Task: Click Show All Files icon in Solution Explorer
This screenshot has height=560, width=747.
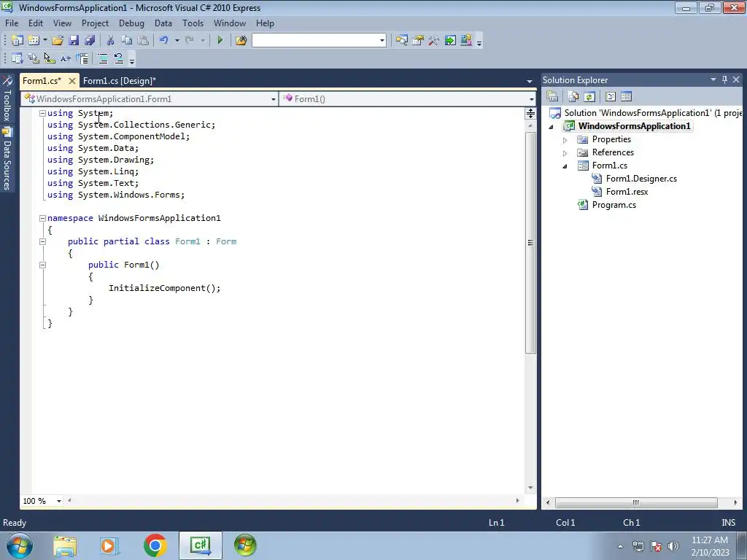Action: tap(573, 97)
